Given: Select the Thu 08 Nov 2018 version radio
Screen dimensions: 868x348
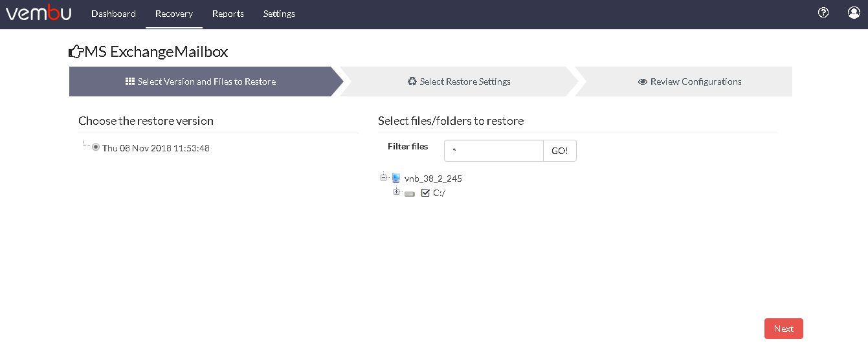Looking at the screenshot, I should click(96, 147).
